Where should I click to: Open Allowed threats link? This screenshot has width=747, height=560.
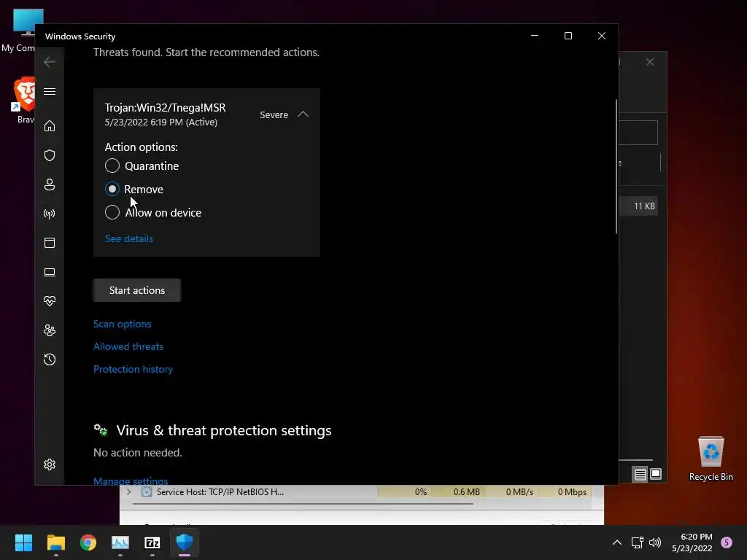[x=128, y=346]
